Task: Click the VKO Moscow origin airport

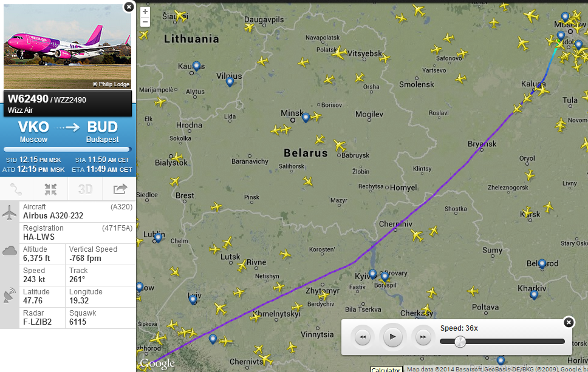Action: point(34,132)
